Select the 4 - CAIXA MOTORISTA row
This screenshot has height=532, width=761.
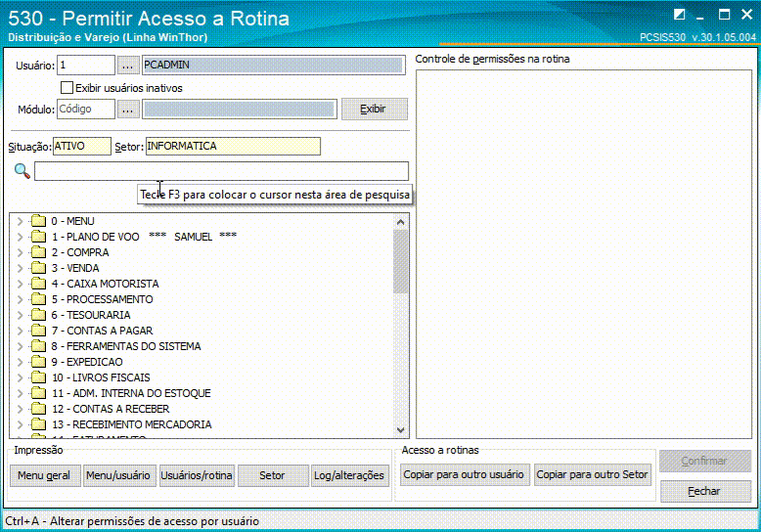tap(106, 284)
